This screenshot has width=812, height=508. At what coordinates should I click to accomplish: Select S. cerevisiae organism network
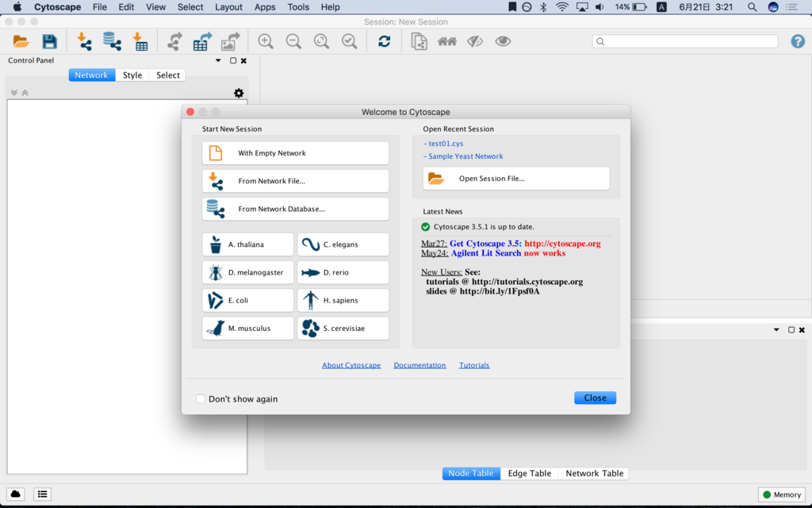click(x=343, y=328)
